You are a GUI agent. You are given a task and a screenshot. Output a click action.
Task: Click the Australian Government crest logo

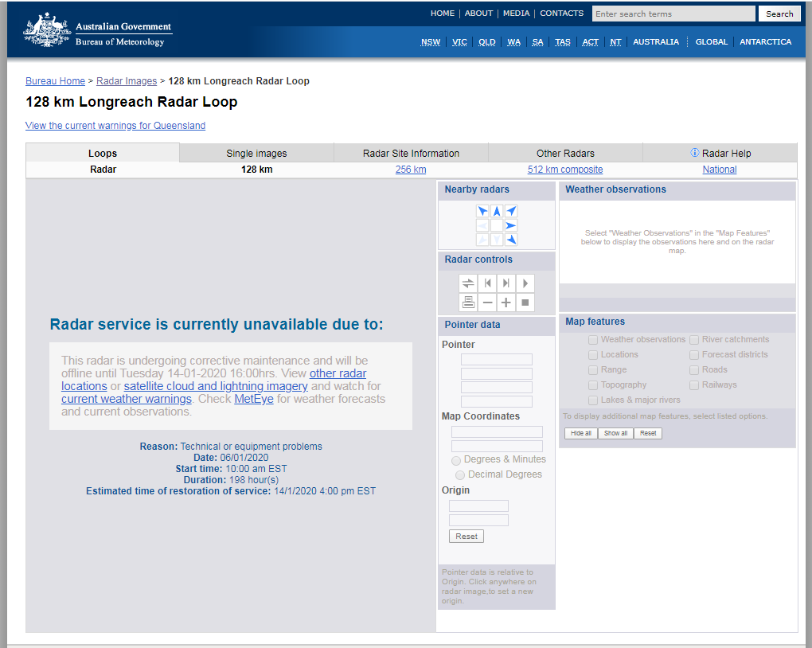click(x=46, y=30)
